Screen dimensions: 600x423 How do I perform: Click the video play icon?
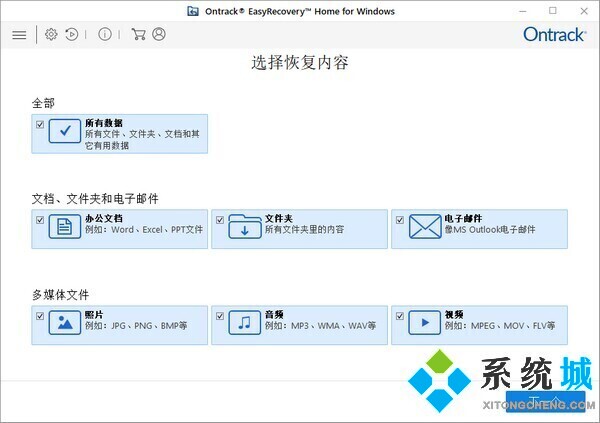point(424,324)
